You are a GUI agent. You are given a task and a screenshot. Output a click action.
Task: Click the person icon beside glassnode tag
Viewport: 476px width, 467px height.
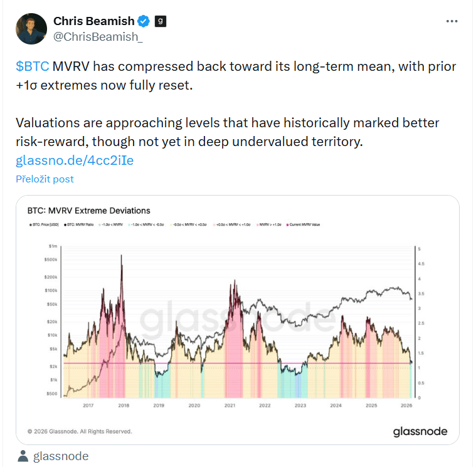coord(23,456)
